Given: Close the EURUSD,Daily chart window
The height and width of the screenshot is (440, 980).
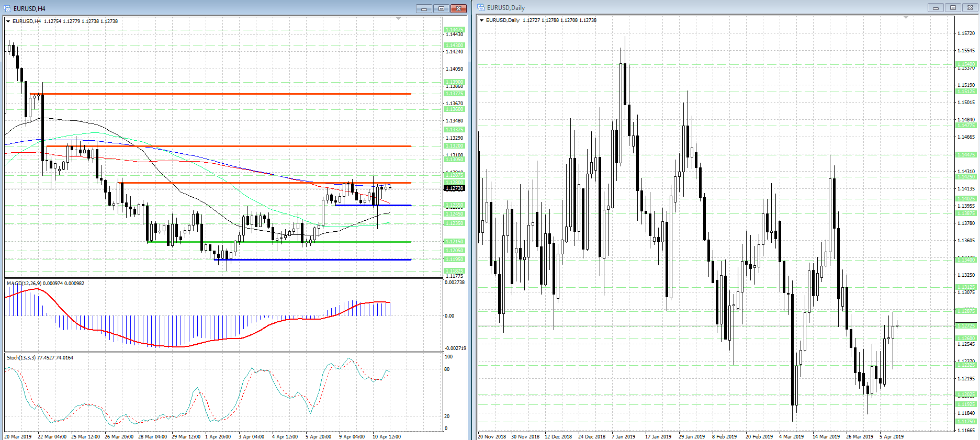Looking at the screenshot, I should pos(970,7).
